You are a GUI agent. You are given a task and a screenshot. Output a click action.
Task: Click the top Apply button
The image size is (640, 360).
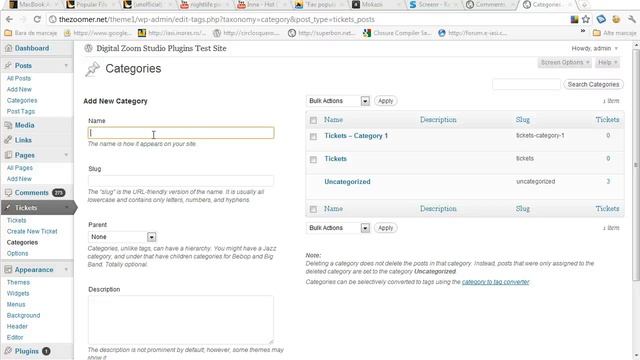[385, 101]
